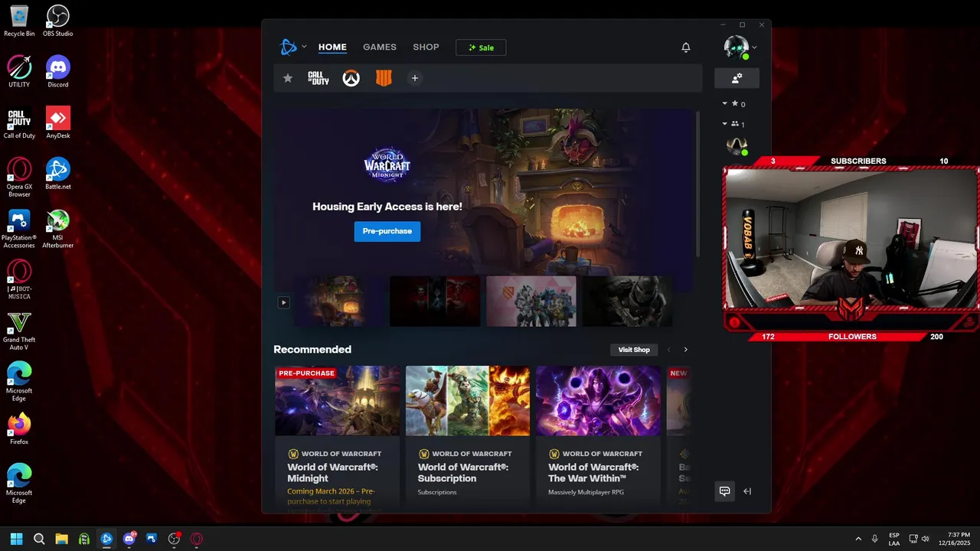Select Call of Duty in favorites bar
980x551 pixels.
[x=318, y=78]
